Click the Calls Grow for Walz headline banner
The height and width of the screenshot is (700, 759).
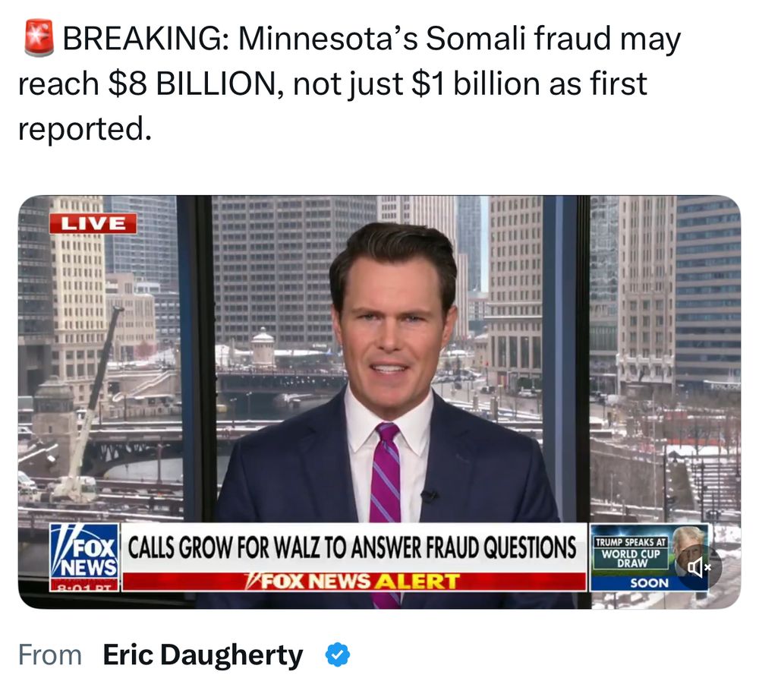(x=354, y=547)
